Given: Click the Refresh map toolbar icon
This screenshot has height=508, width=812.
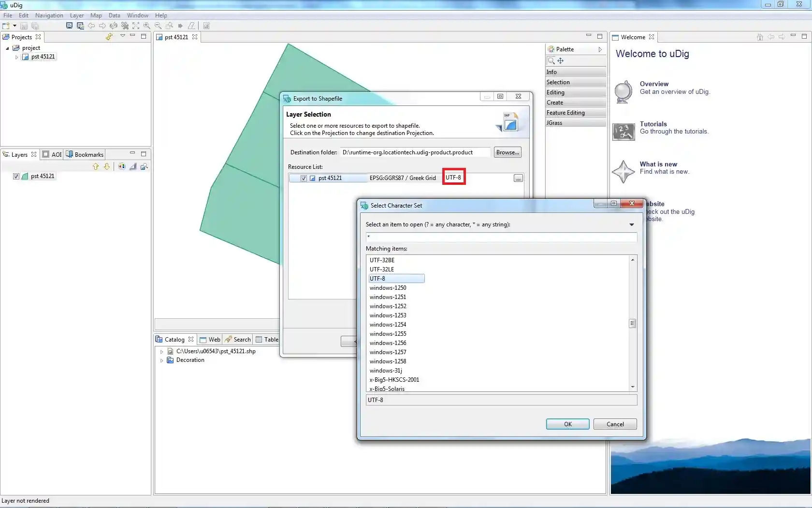Looking at the screenshot, I should pos(114,26).
